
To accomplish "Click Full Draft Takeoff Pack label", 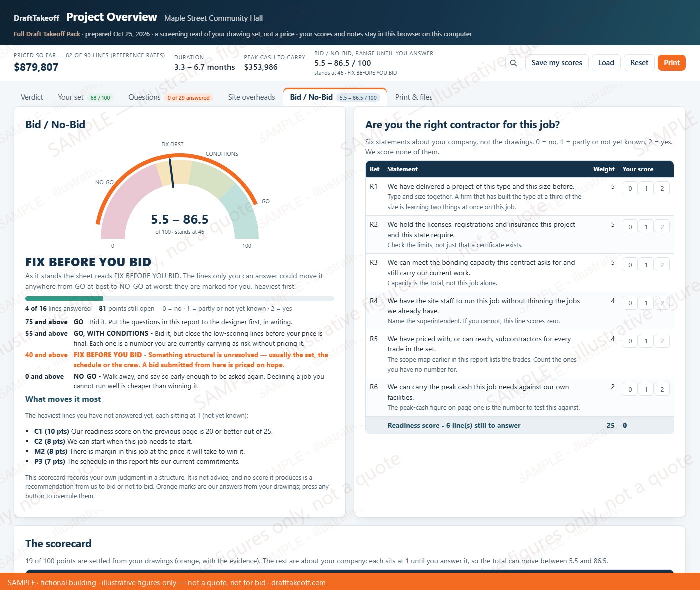I will (47, 34).
